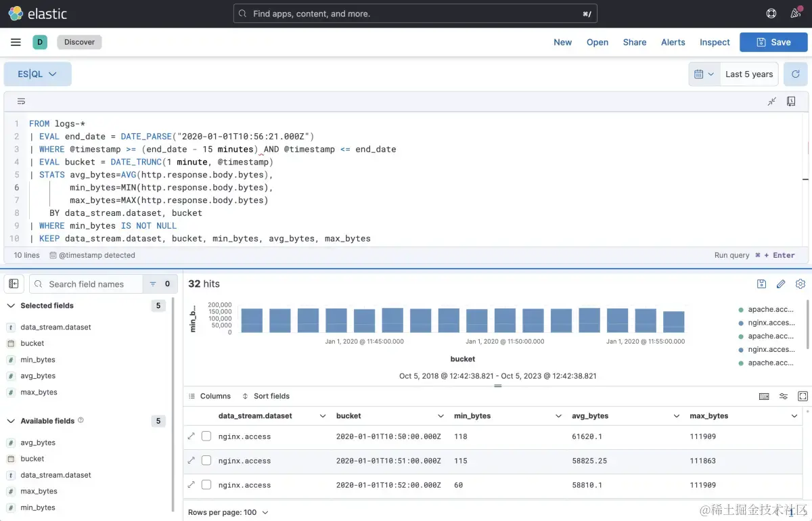Click Inspect in the top menu
812x521 pixels.
(715, 42)
